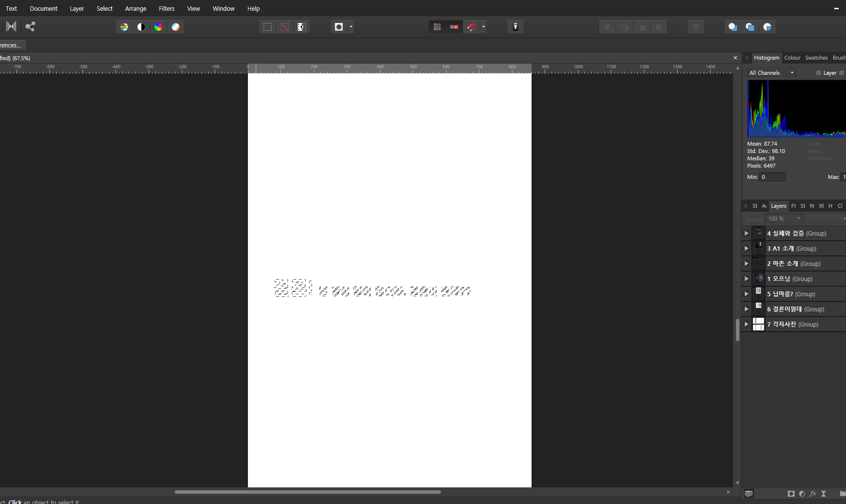
Task: Click the vertical canvas scrollbar thumb
Action: point(737,330)
